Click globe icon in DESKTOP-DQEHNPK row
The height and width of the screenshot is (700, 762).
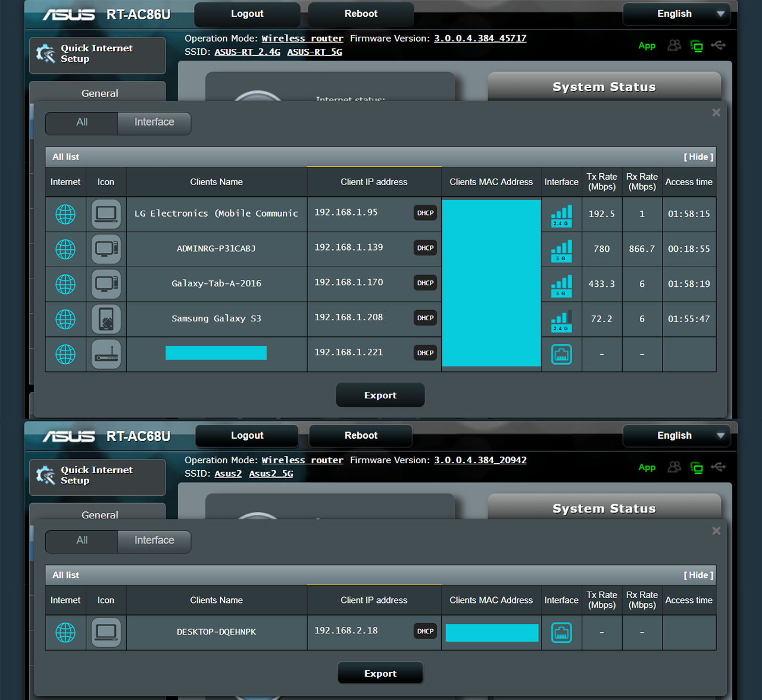click(x=65, y=632)
